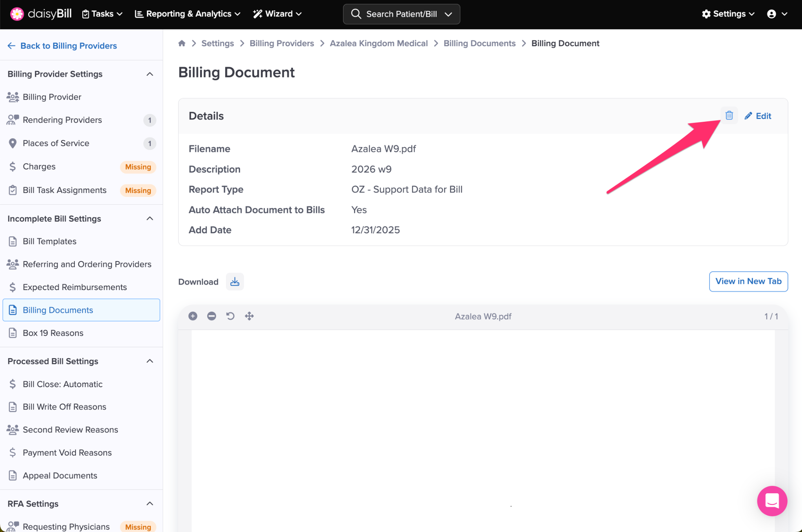
Task: Zoom out the PDF viewer
Action: [x=211, y=316]
